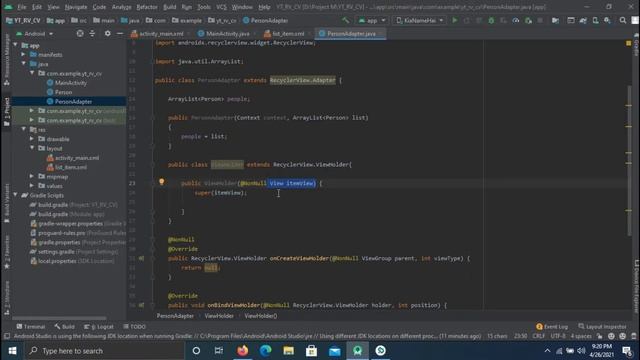Click Android Studio taskbar icon
640x360 pixels.
point(358,351)
